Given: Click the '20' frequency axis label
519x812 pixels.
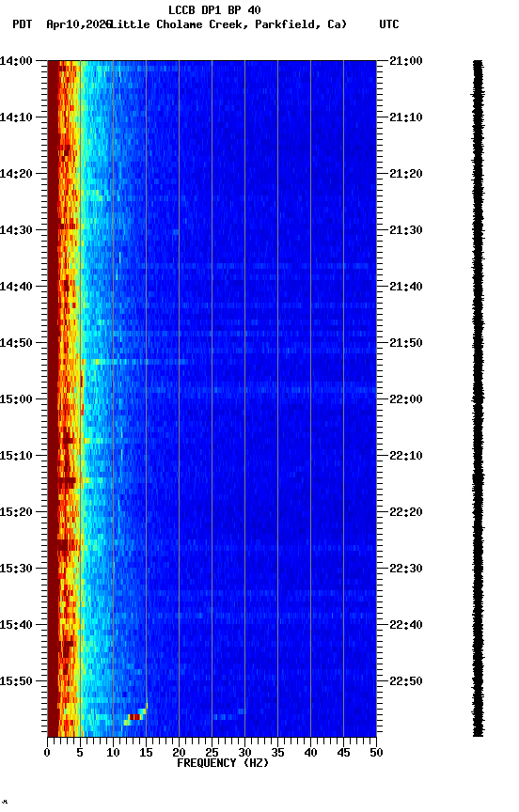Looking at the screenshot, I should coord(179,753).
